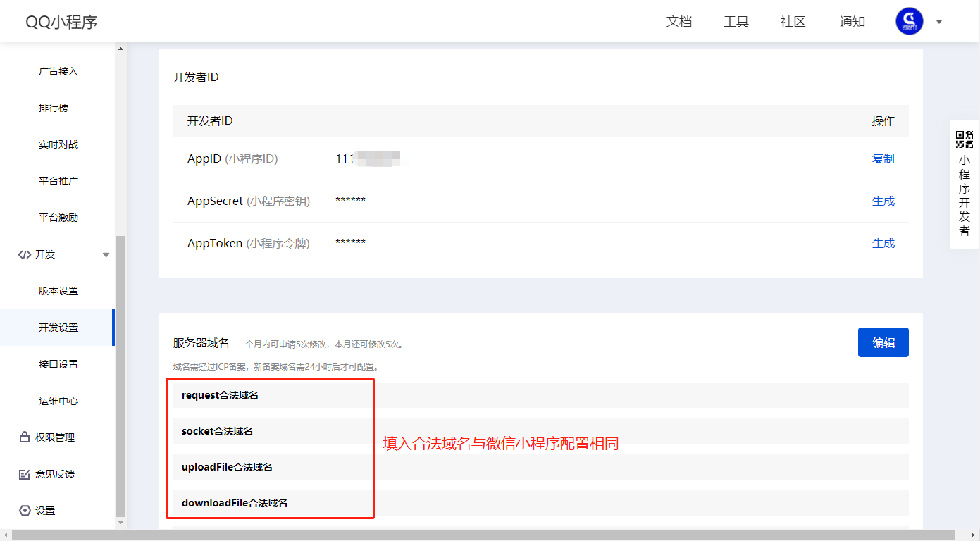This screenshot has height=541, width=980.
Task: Click the 开发 code icon in sidebar
Action: (24, 254)
